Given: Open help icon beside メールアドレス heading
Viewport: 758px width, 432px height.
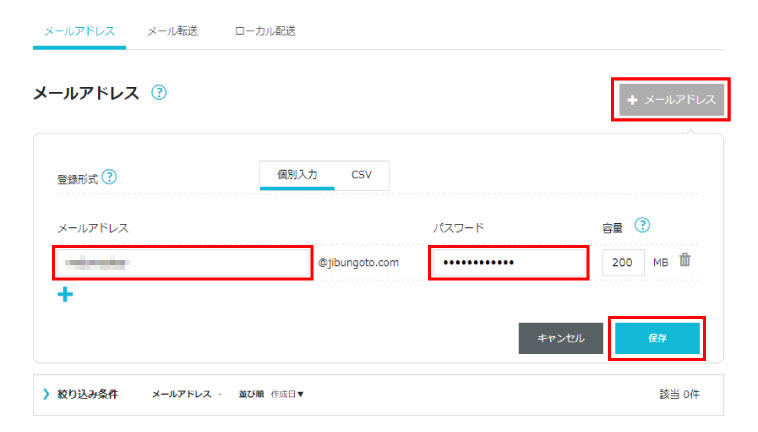Looking at the screenshot, I should click(x=159, y=92).
